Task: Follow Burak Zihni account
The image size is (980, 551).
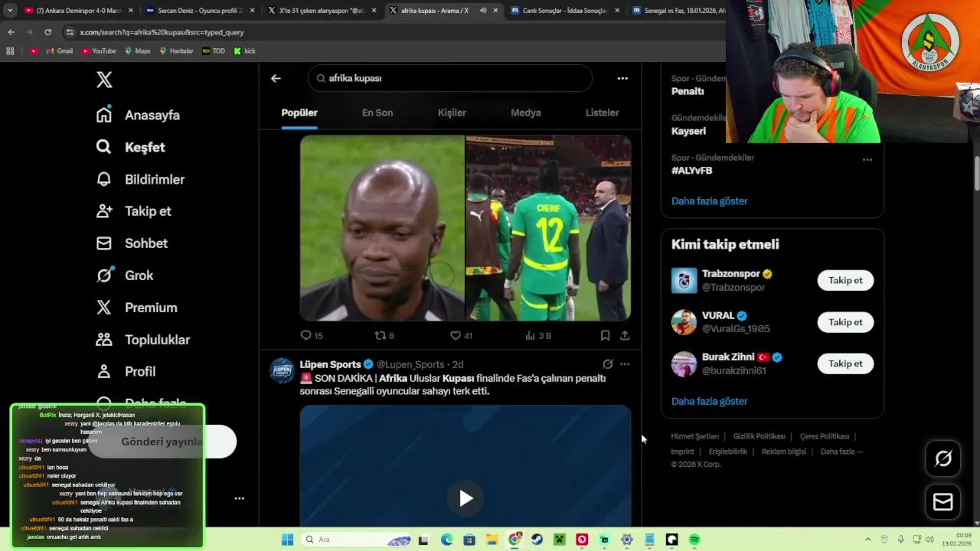Action: 845,364
